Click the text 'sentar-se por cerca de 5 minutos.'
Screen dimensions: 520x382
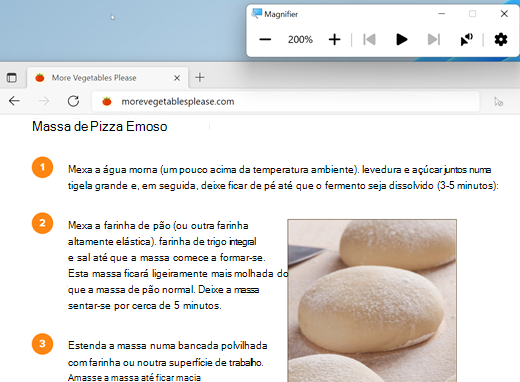(x=145, y=306)
